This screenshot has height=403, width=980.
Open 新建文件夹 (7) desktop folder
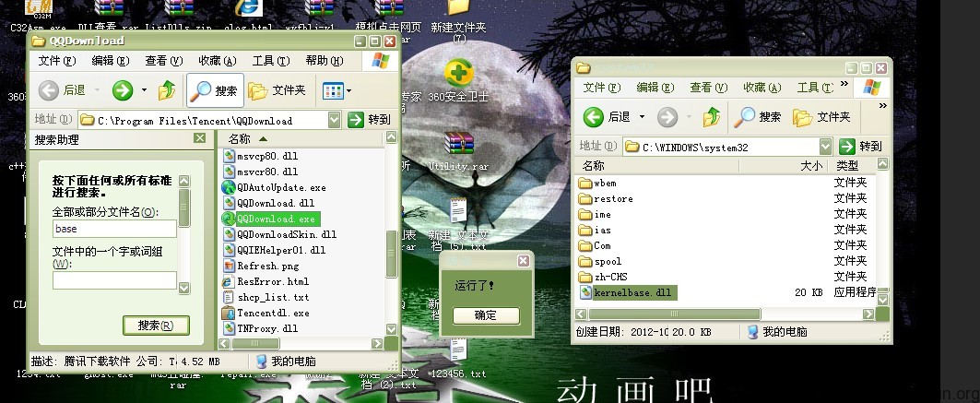coord(459,20)
